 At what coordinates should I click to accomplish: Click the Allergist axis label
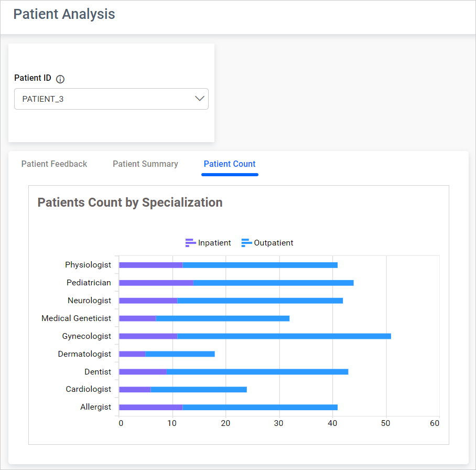(95, 407)
